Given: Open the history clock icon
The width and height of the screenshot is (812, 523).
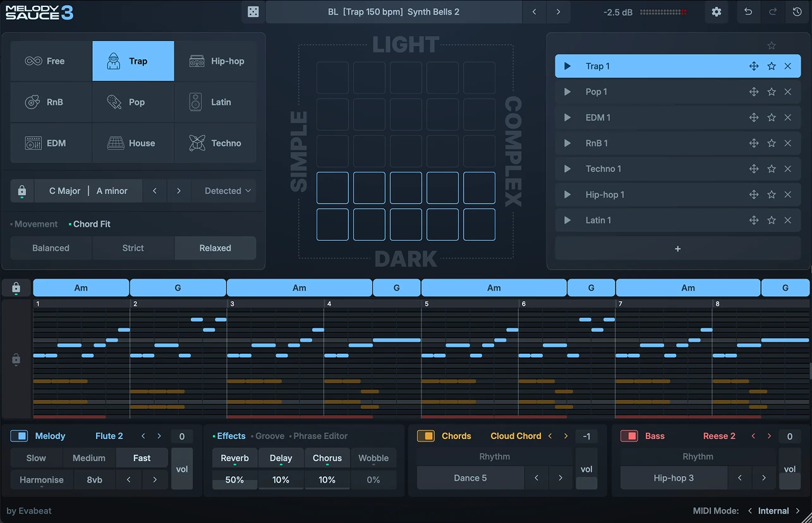Looking at the screenshot, I should point(796,12).
